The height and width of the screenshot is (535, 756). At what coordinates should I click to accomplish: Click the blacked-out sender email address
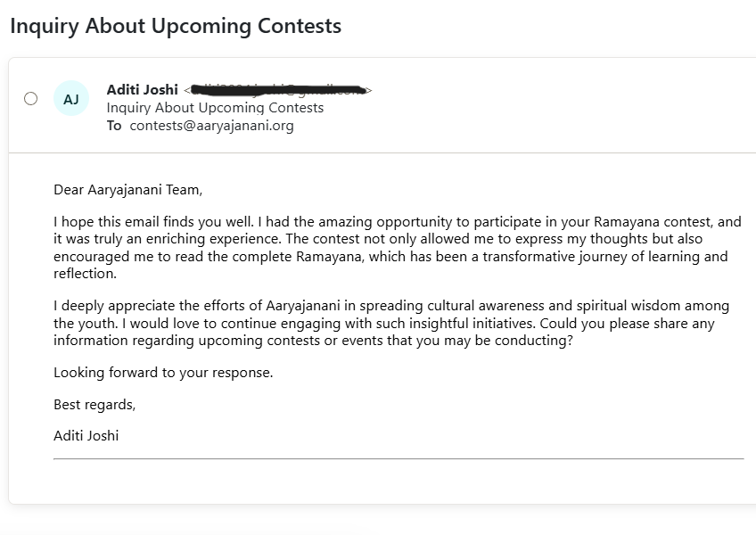coord(278,90)
